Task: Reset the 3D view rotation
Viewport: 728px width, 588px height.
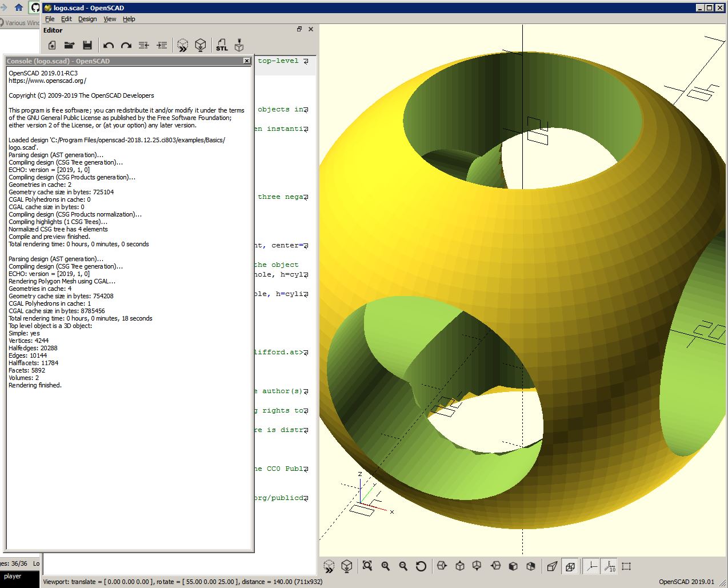Action: (x=421, y=566)
